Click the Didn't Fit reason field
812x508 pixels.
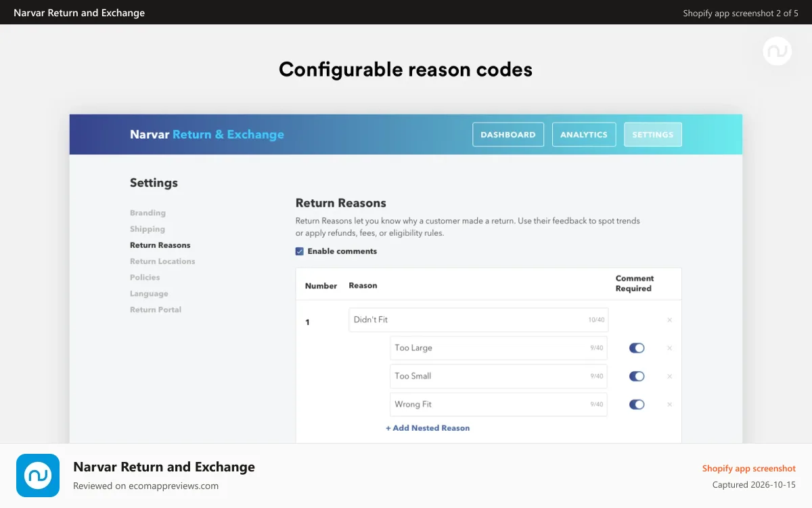(478, 320)
